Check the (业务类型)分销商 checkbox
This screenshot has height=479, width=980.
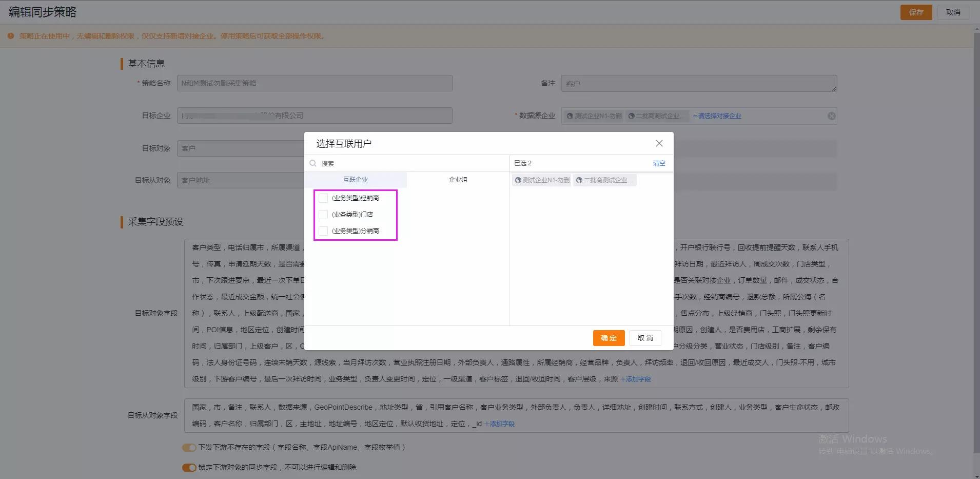(323, 231)
